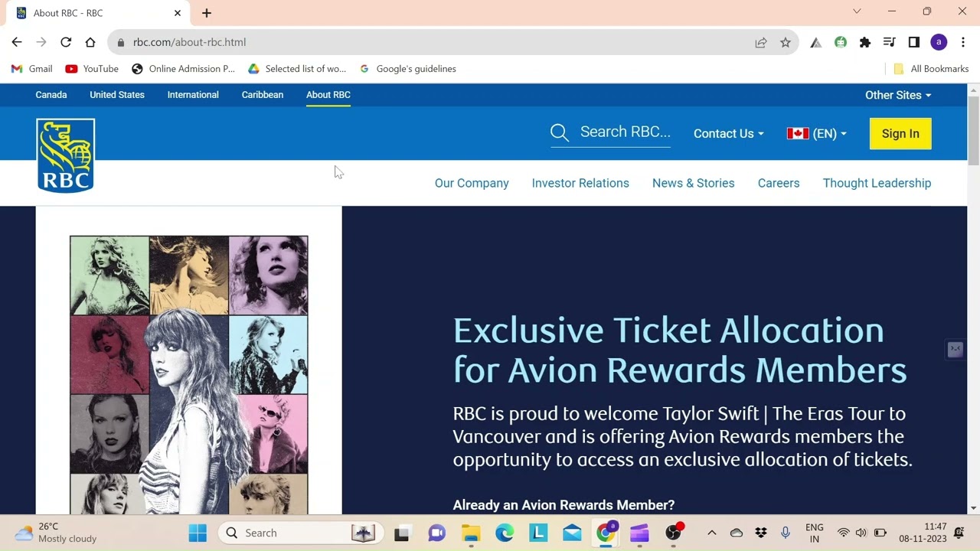Screen dimensions: 980x551
Task: Click the site info icon in address bar
Action: click(x=120, y=42)
